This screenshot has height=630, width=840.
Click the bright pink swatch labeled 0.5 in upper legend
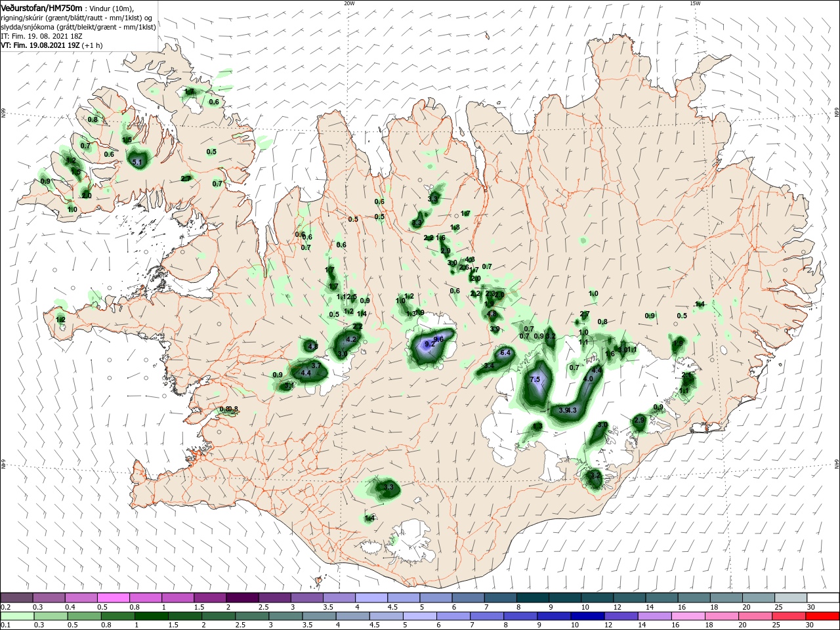114,597
